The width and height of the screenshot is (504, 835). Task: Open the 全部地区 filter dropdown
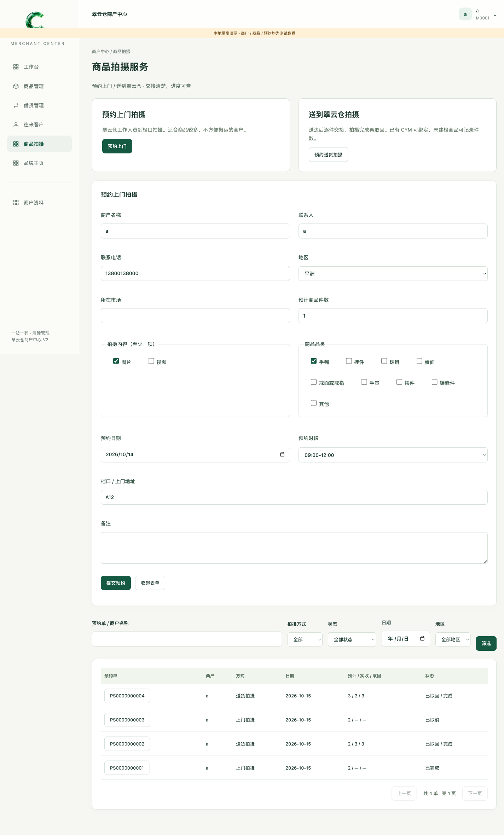(x=453, y=639)
